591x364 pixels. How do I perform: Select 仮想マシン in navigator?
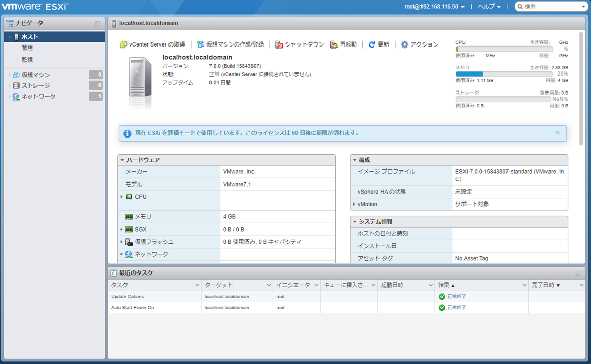point(35,75)
